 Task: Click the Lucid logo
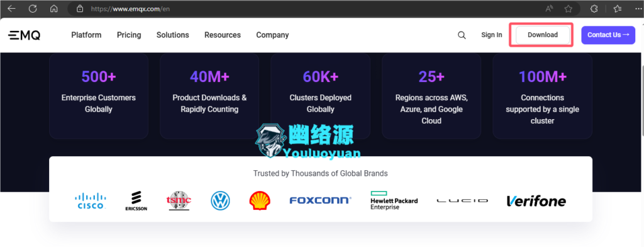(462, 201)
